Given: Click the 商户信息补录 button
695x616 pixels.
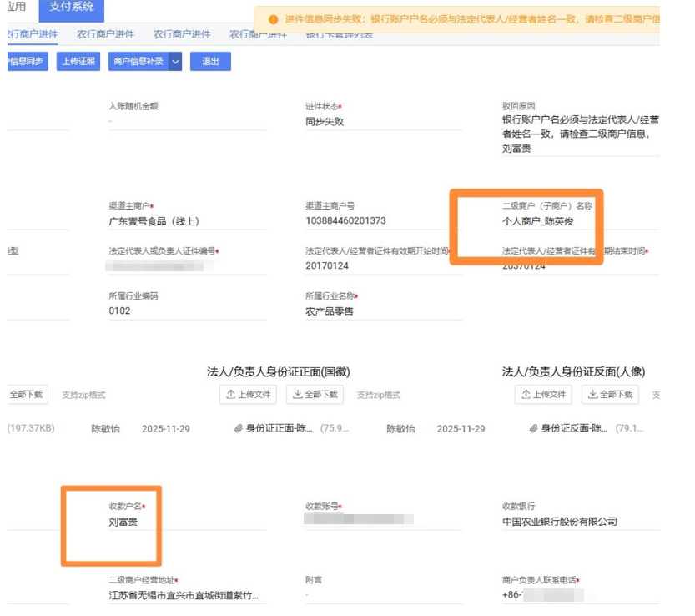Looking at the screenshot, I should coord(138,62).
